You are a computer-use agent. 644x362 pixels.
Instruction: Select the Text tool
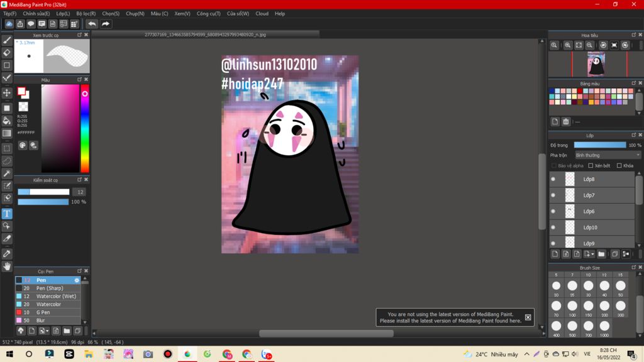point(7,214)
